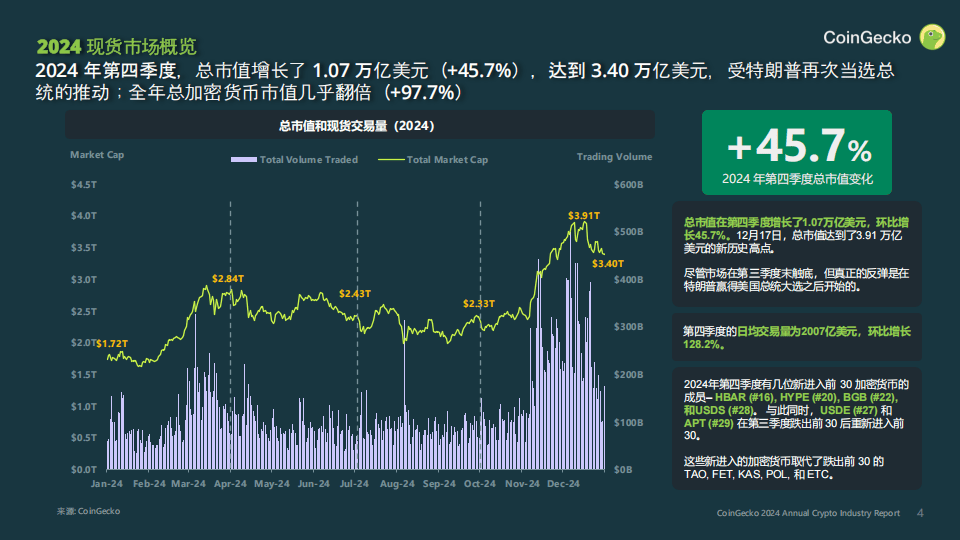The height and width of the screenshot is (540, 960).
Task: Click the $300B trading volume axis value
Action: 629,326
